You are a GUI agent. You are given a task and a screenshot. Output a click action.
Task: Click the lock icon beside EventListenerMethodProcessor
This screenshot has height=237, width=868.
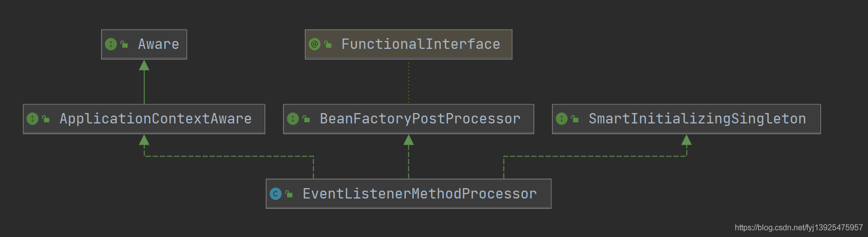pos(289,194)
